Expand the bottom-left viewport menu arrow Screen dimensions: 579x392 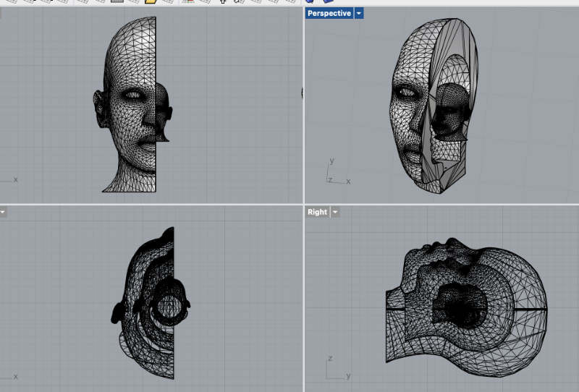(x=3, y=212)
